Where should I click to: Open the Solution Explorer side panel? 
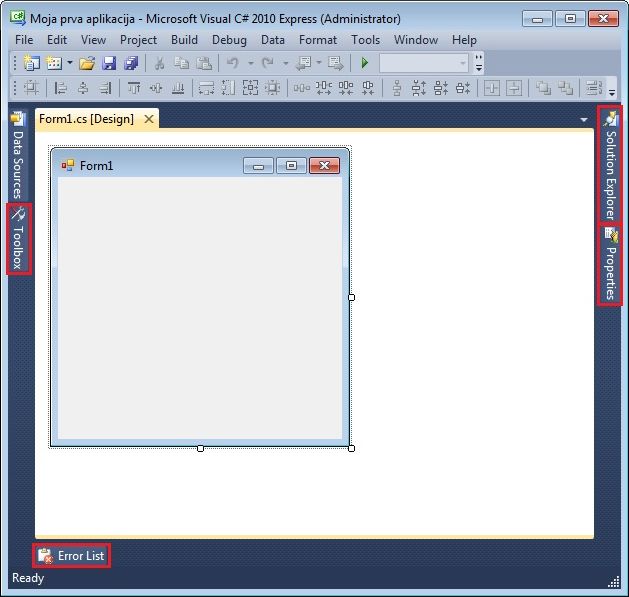tap(610, 164)
